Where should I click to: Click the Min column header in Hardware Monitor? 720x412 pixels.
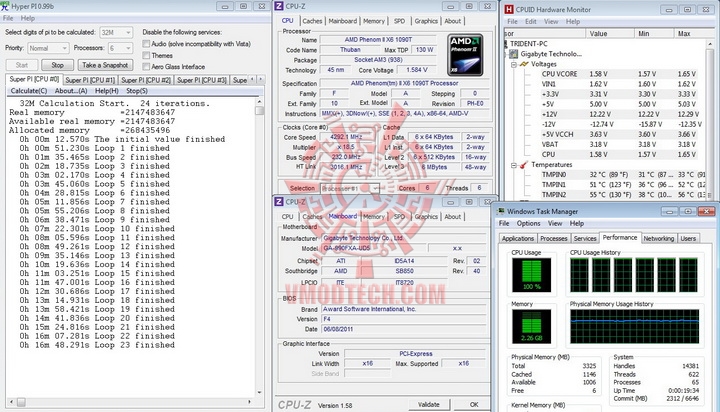tap(654, 34)
